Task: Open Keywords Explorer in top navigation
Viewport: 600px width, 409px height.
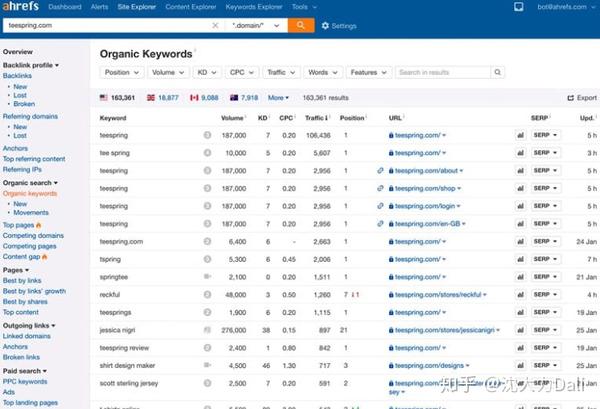Action: point(254,7)
